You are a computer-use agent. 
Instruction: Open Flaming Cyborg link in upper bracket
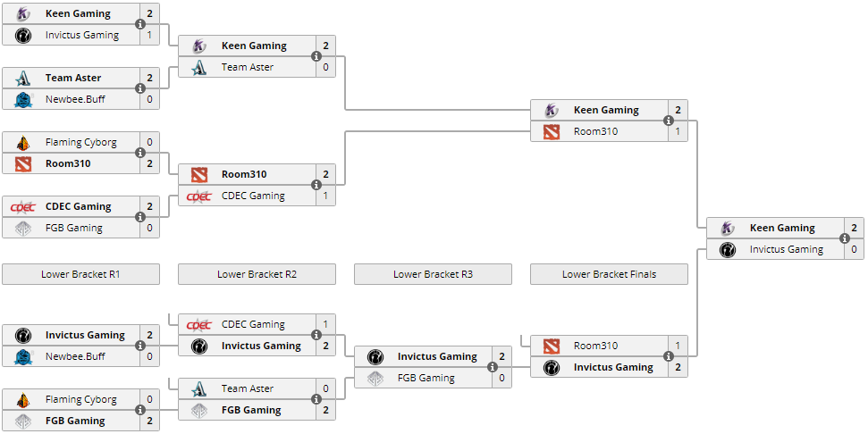(81, 142)
